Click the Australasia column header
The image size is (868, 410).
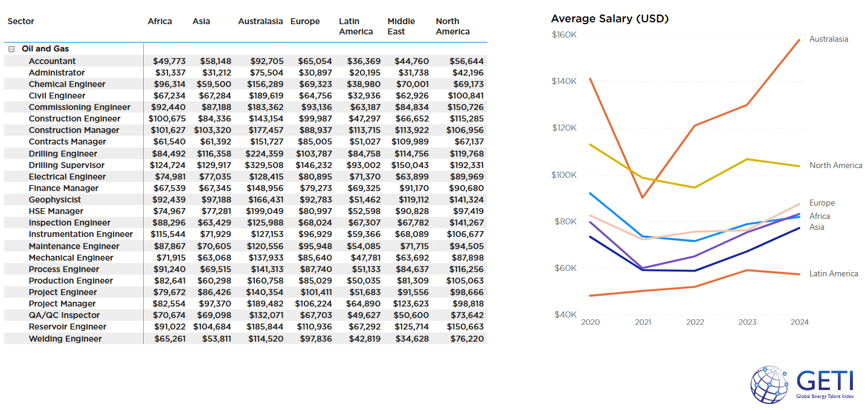click(x=260, y=21)
